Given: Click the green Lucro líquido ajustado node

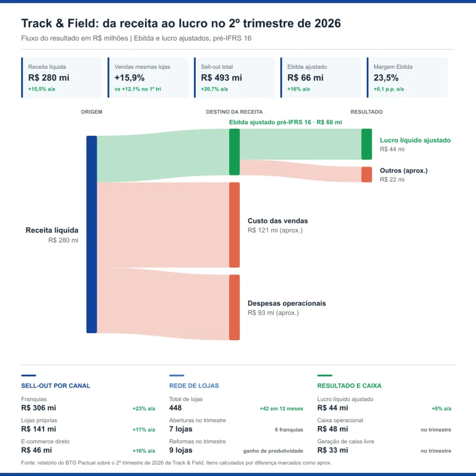Looking at the screenshot, I should coord(366,144).
